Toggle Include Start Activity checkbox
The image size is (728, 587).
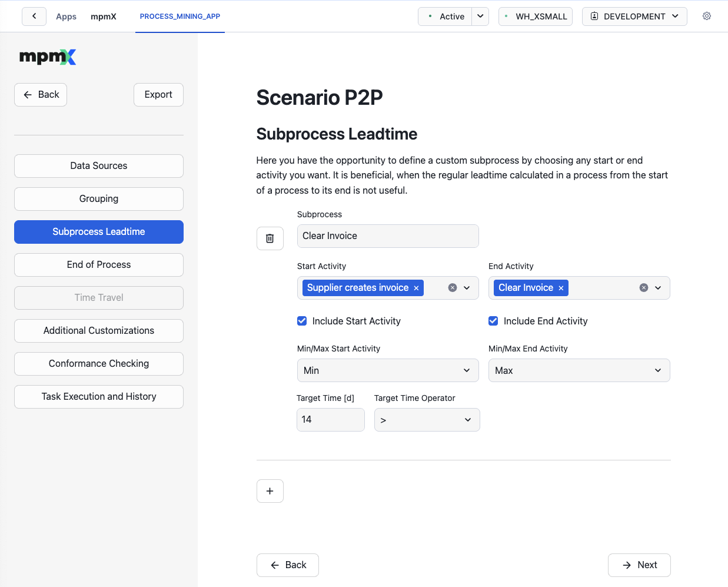(x=302, y=321)
